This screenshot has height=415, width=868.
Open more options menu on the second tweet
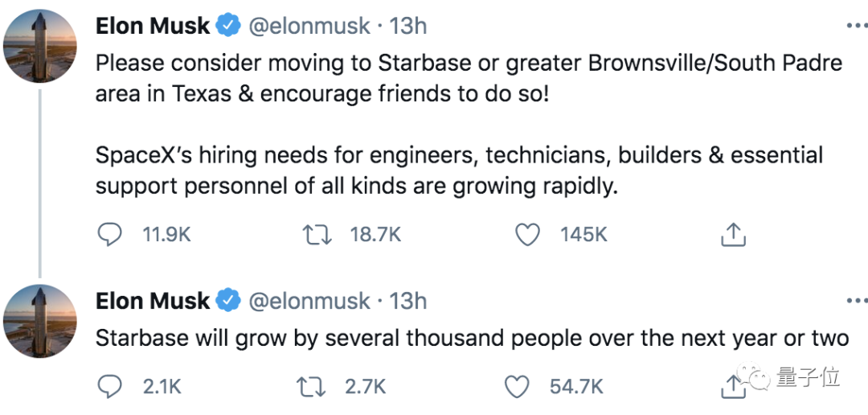pyautogui.click(x=855, y=301)
